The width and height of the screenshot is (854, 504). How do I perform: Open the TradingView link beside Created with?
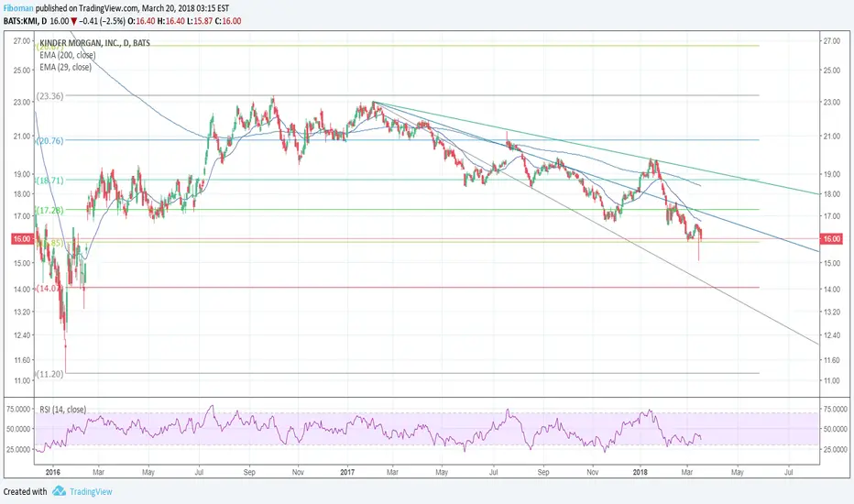[x=91, y=491]
